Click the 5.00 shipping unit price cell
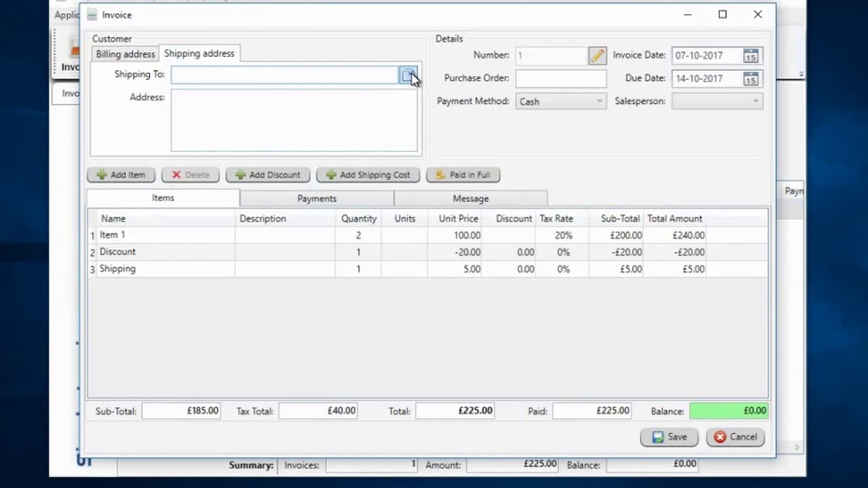Screen dimensions: 868x488 tap(456, 269)
